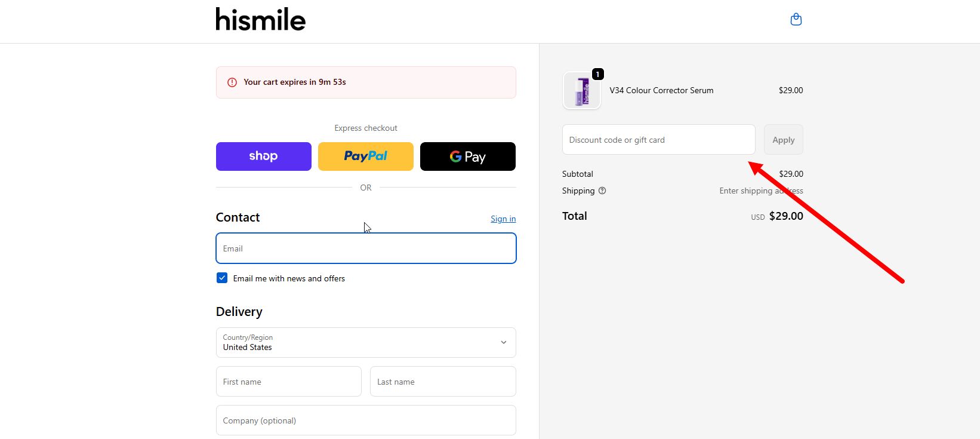Choose Google Pay checkout option
The image size is (980, 439).
coord(467,156)
